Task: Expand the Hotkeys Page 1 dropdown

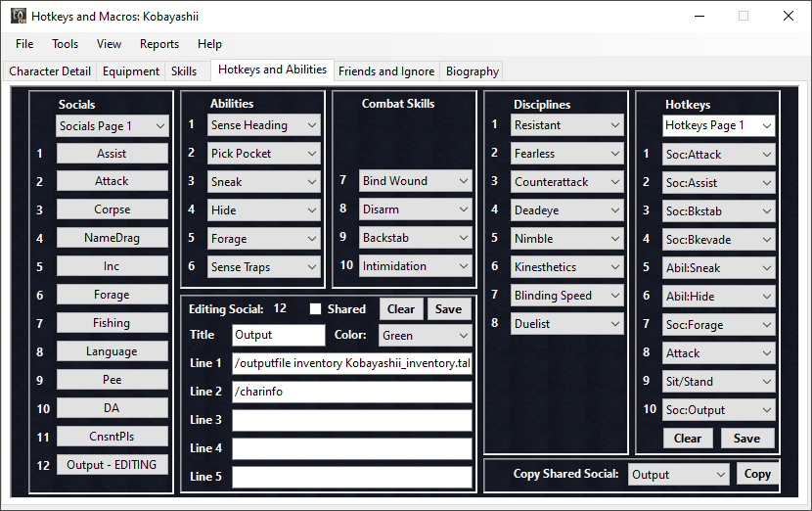Action: (718, 125)
